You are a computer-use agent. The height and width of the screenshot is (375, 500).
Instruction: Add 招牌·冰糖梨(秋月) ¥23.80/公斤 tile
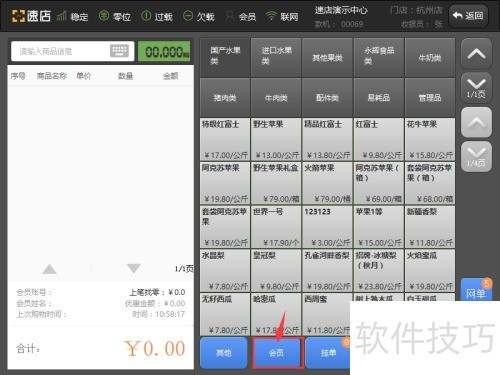(379, 270)
